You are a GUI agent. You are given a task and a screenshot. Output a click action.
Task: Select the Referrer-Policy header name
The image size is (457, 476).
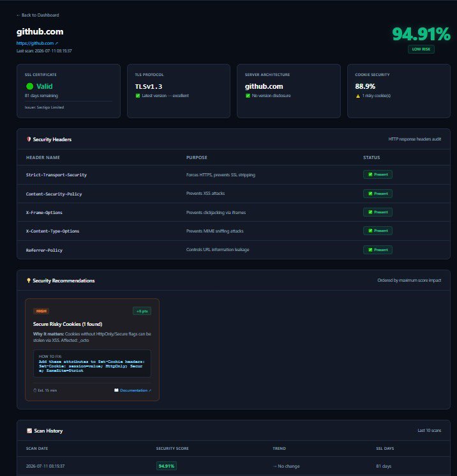[44, 250]
